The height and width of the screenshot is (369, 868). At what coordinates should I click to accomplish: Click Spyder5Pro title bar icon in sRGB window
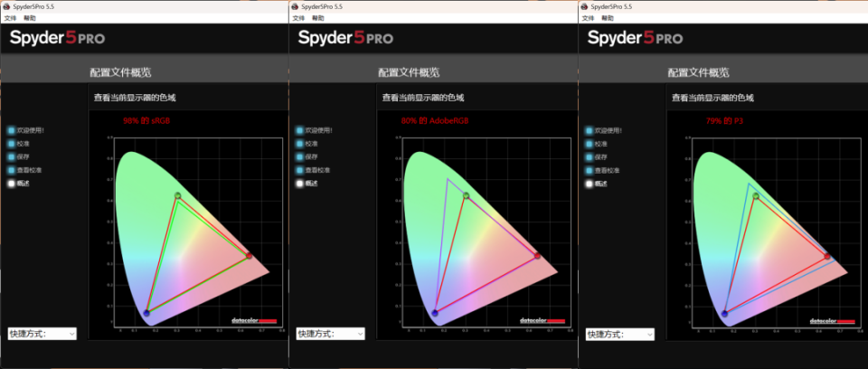(x=6, y=6)
